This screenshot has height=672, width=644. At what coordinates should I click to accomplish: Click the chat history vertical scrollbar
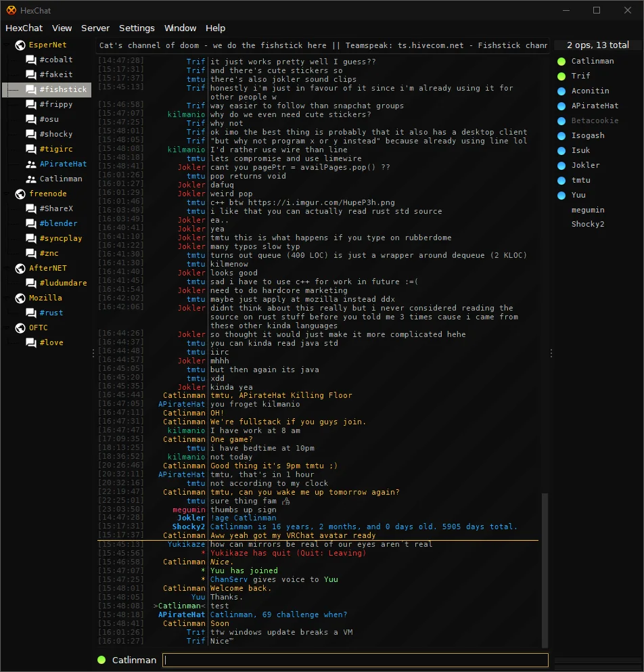545,569
